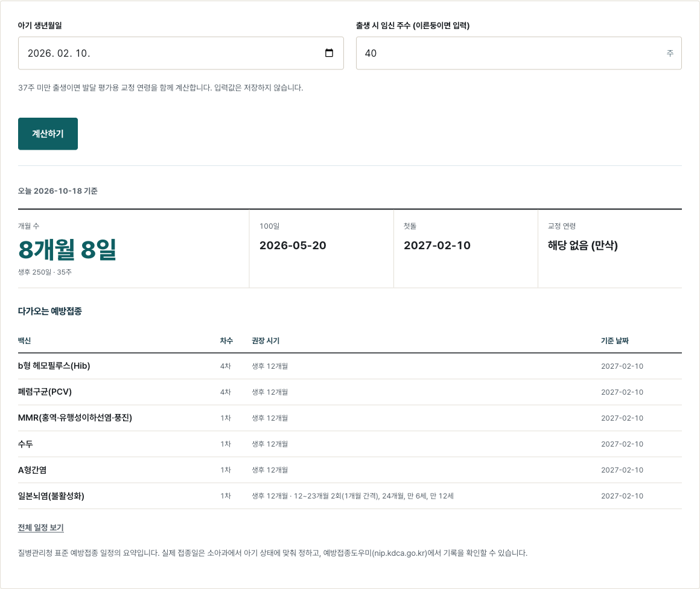Click the 오늘 2026-10-18 기준 text

(57, 191)
